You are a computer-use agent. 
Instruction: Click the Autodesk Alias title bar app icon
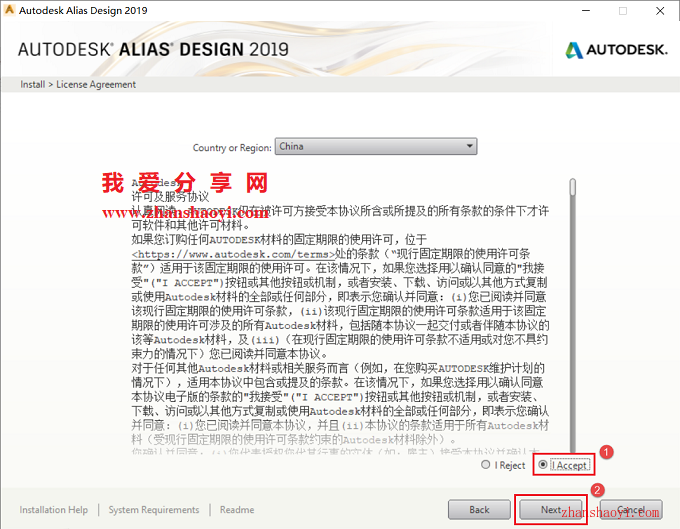pos(9,10)
